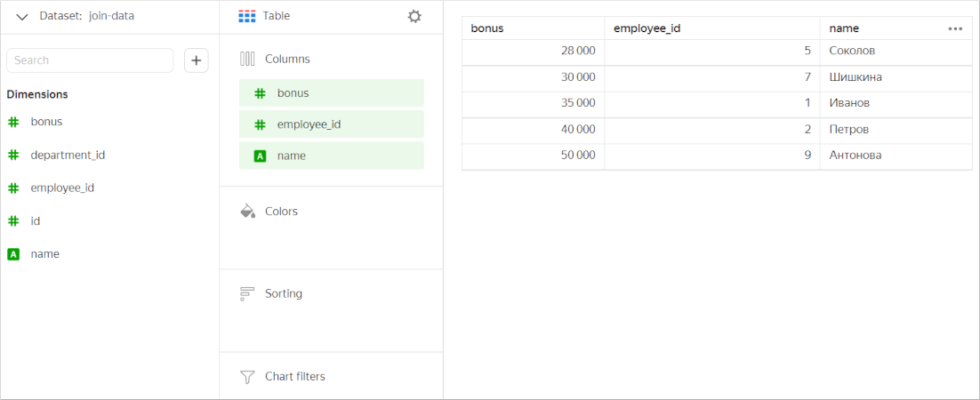980x400 pixels.
Task: Select the bonus dimension in the dataset list
Action: coord(46,122)
